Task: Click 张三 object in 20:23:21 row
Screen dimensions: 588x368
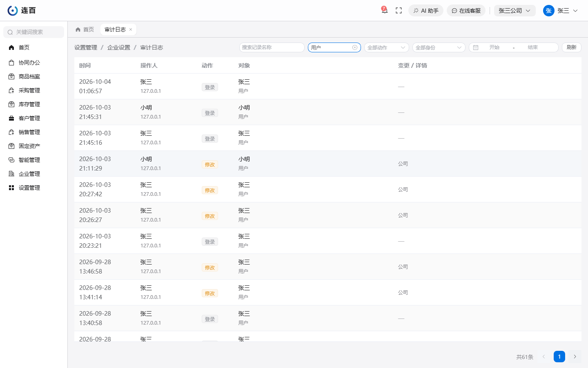Action: point(244,236)
